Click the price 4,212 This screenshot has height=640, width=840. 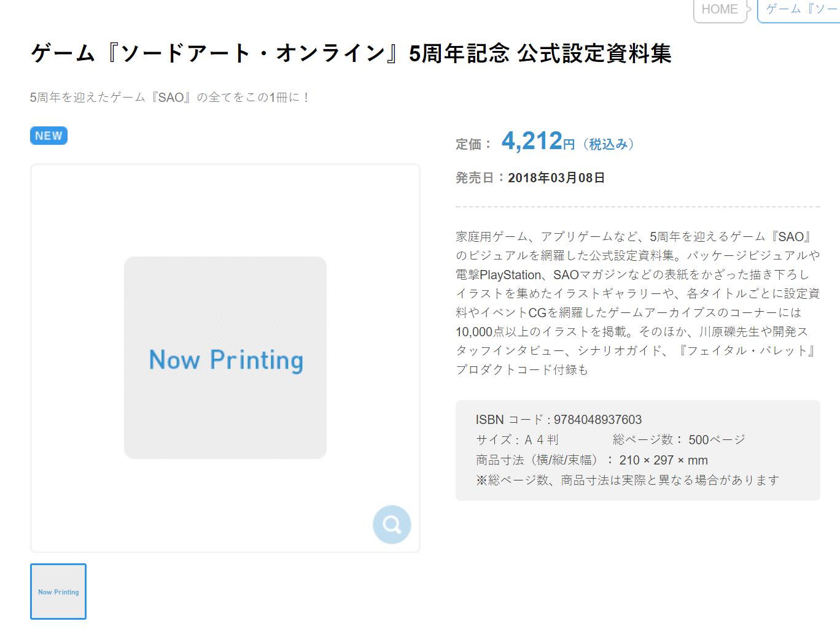[x=532, y=142]
